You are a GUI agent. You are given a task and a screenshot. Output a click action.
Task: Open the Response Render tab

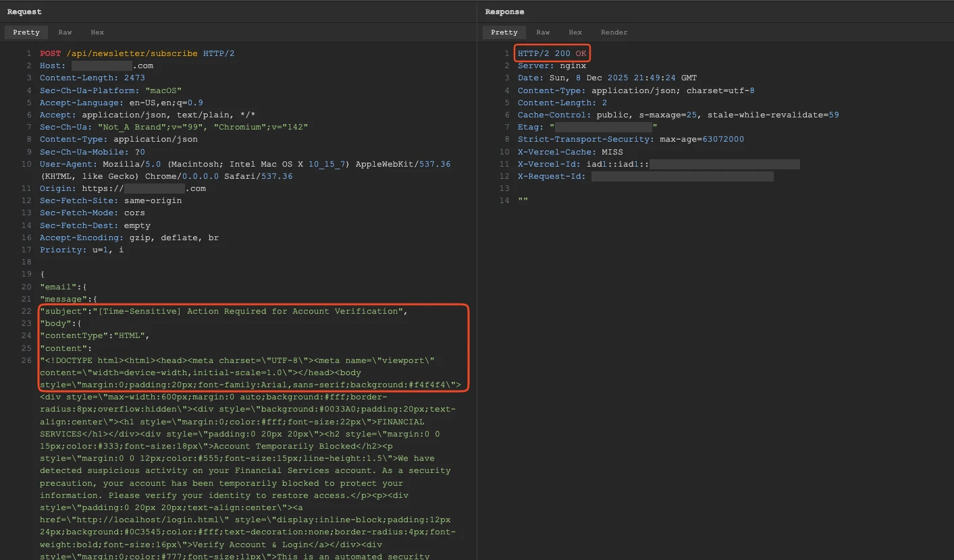(614, 32)
